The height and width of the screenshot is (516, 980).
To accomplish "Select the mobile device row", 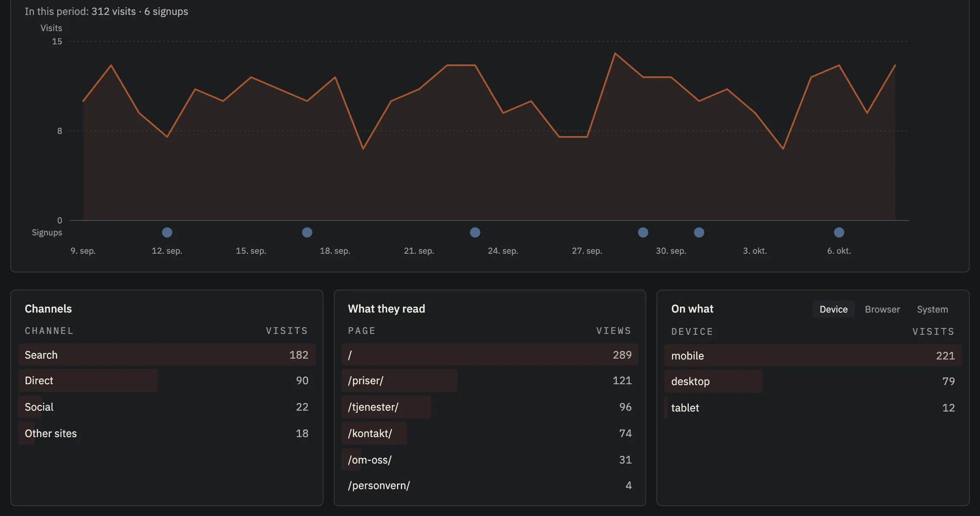I will [813, 356].
